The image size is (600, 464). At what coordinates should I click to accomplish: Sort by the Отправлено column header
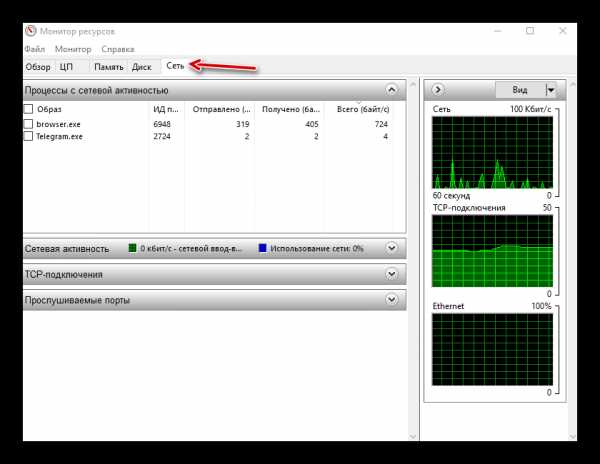(x=221, y=109)
